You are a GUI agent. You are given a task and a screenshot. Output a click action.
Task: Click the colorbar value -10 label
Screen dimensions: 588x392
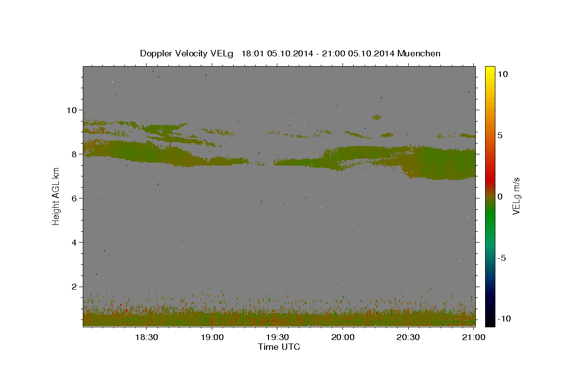tap(504, 318)
